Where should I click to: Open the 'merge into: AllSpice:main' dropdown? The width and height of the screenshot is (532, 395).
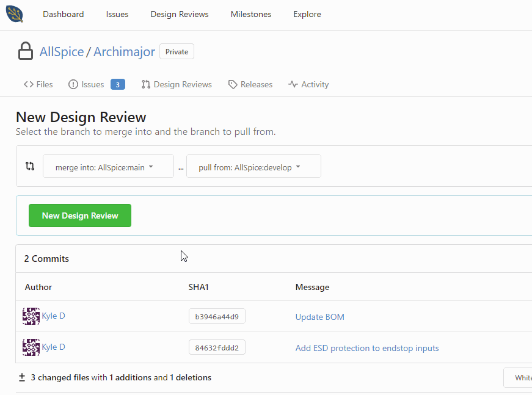(108, 165)
